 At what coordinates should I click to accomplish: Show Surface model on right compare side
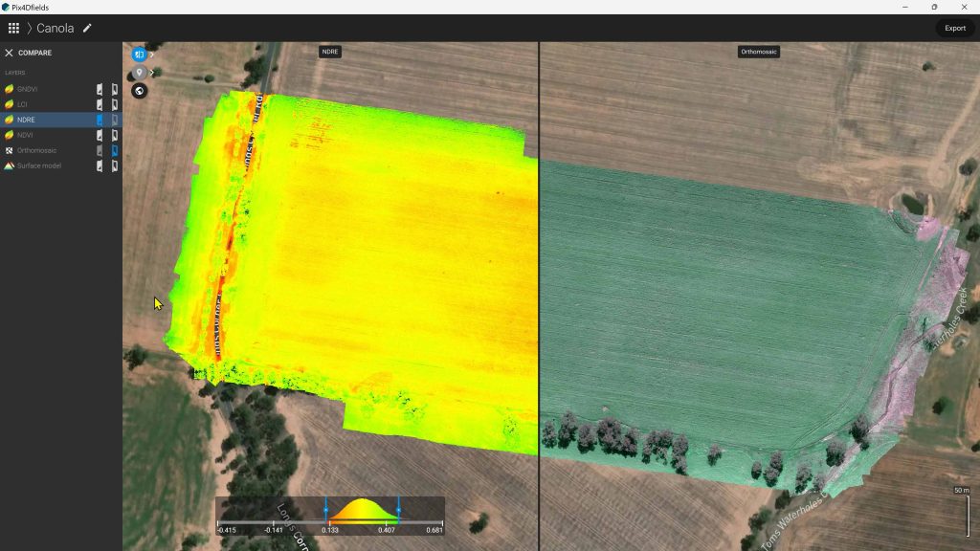pyautogui.click(x=114, y=165)
